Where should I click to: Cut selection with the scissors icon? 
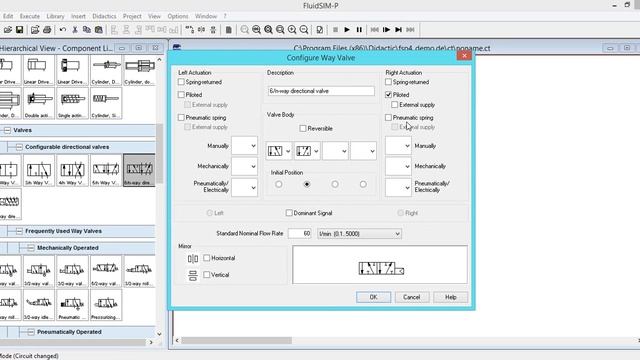coord(75,30)
